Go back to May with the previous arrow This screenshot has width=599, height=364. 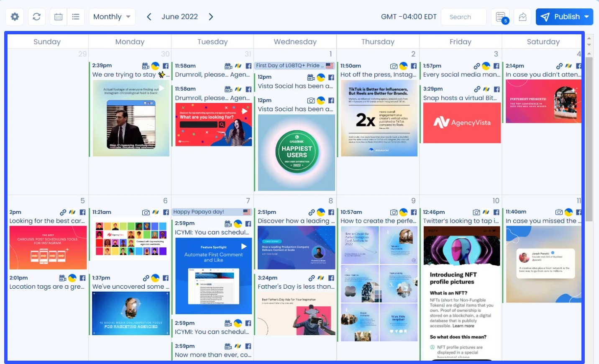coord(149,17)
